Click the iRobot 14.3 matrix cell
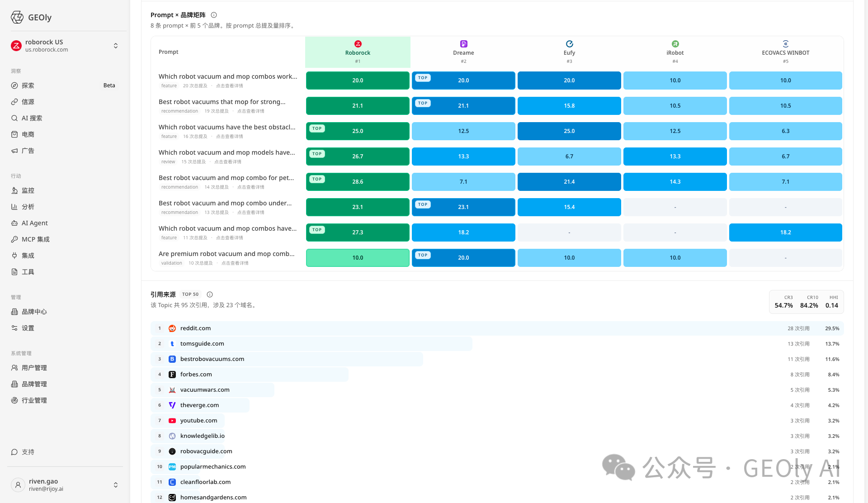868x503 pixels. click(675, 182)
